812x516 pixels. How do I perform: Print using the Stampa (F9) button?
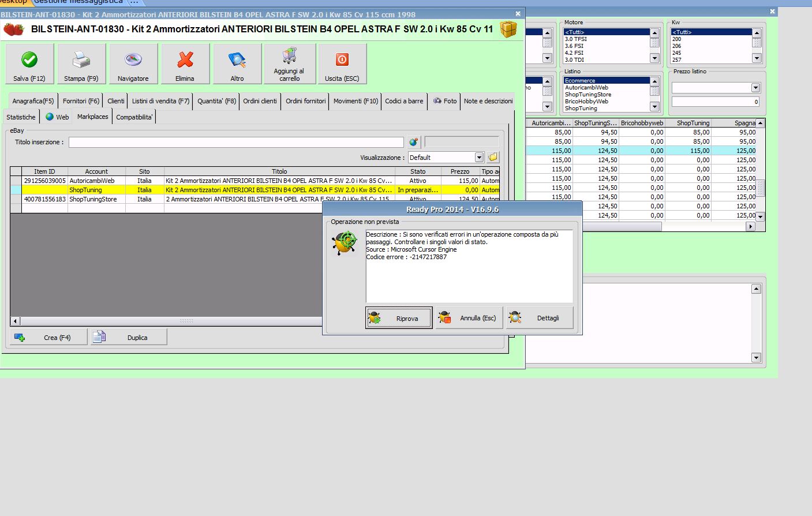click(81, 64)
